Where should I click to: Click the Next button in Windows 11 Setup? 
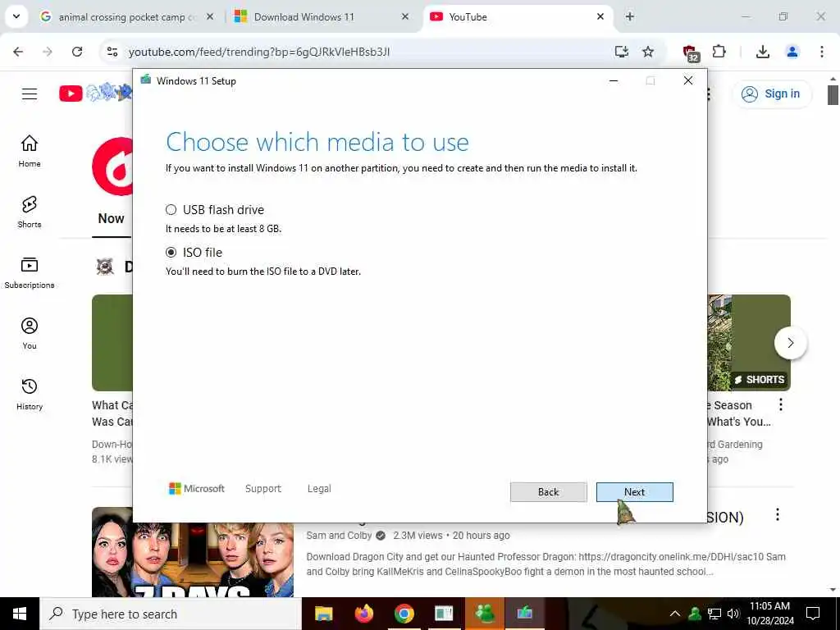click(x=634, y=492)
